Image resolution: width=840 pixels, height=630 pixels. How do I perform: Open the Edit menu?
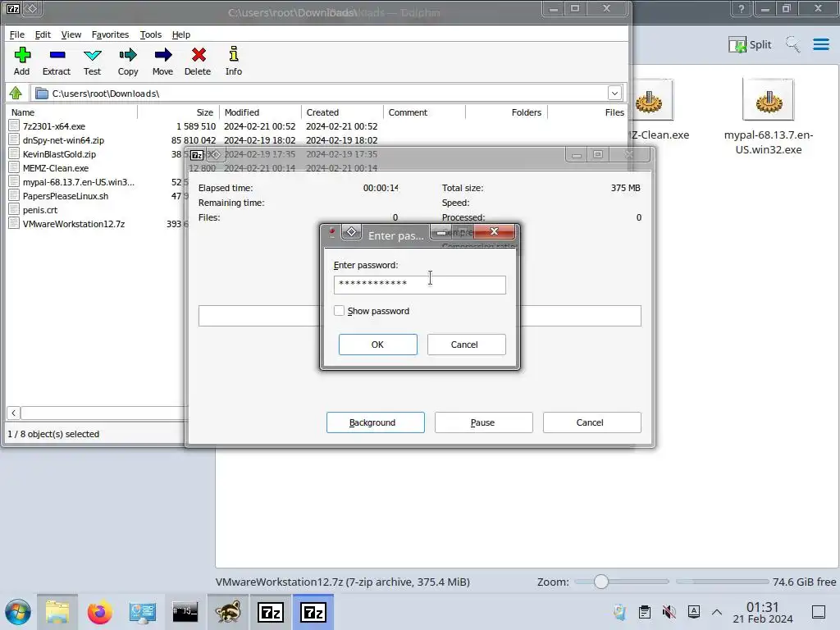coord(43,34)
